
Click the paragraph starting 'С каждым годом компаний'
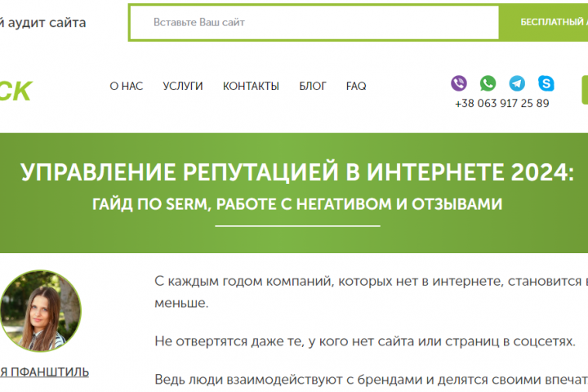tap(372, 292)
